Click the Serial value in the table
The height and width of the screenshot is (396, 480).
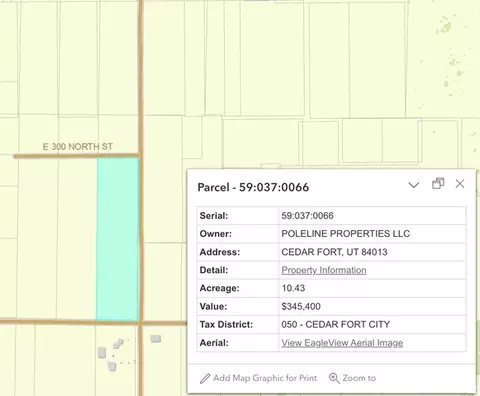(307, 216)
